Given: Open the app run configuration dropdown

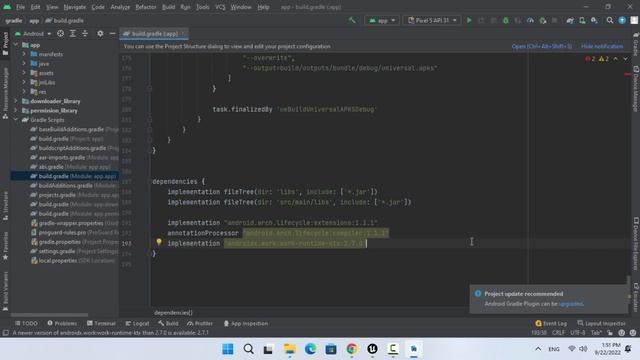Looking at the screenshot, I should tap(382, 20).
